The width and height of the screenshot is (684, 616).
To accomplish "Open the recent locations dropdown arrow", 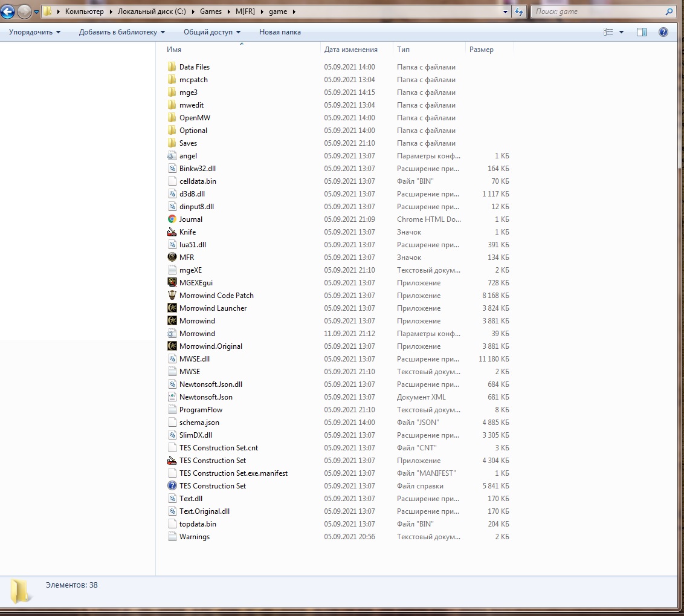I will (x=36, y=11).
